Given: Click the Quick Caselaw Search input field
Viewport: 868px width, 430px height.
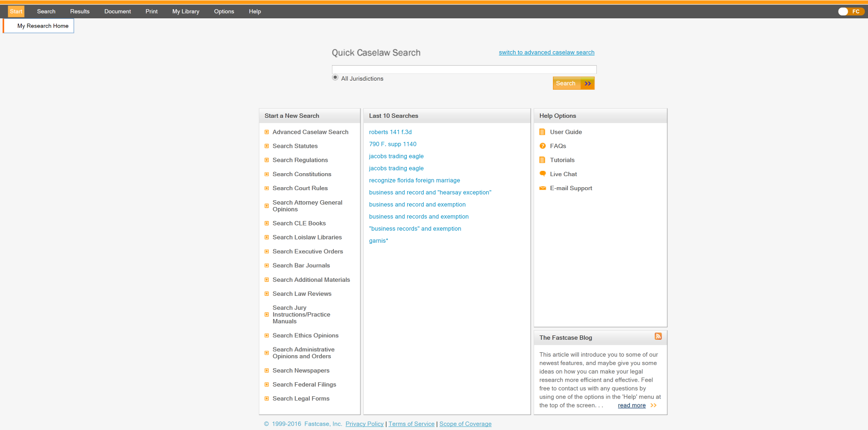Looking at the screenshot, I should pyautogui.click(x=464, y=69).
